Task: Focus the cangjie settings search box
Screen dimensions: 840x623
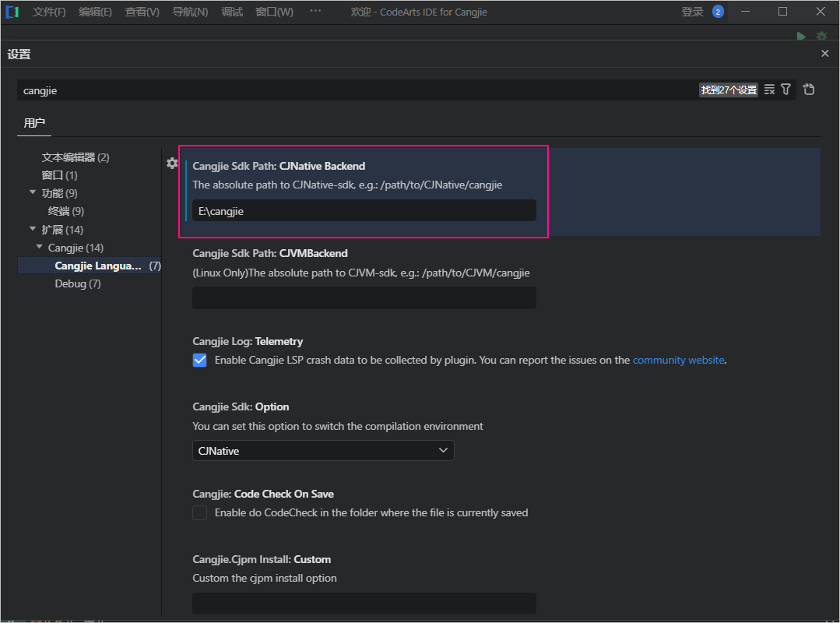Action: [357, 90]
